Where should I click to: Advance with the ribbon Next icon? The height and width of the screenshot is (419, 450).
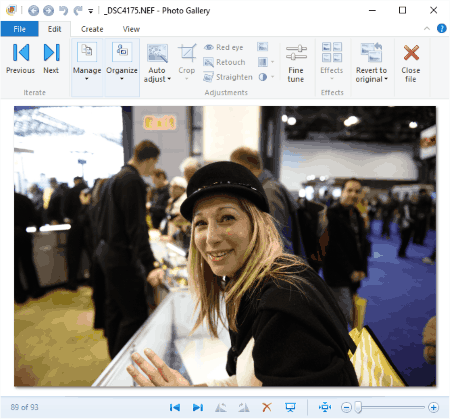[x=51, y=59]
